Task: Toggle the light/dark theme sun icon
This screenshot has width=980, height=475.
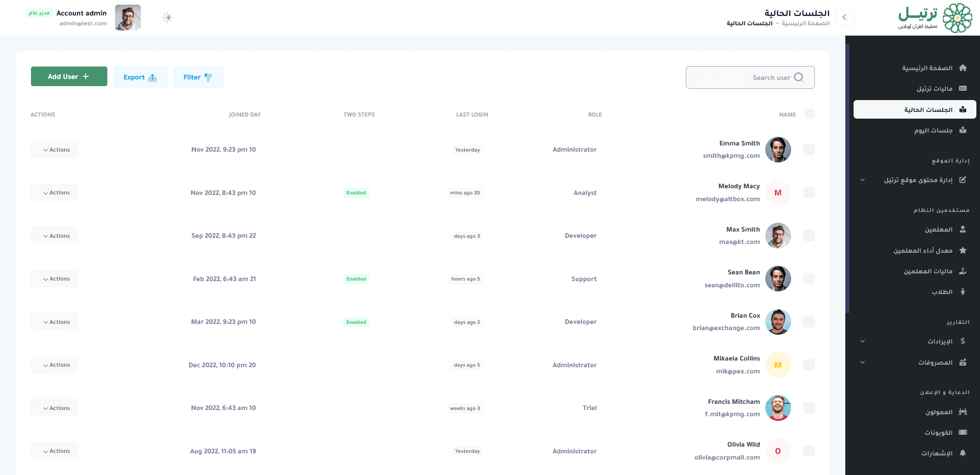Action: click(167, 18)
